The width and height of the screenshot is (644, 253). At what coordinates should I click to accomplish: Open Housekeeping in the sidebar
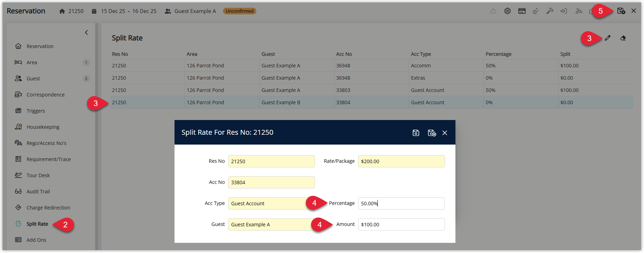(x=43, y=127)
